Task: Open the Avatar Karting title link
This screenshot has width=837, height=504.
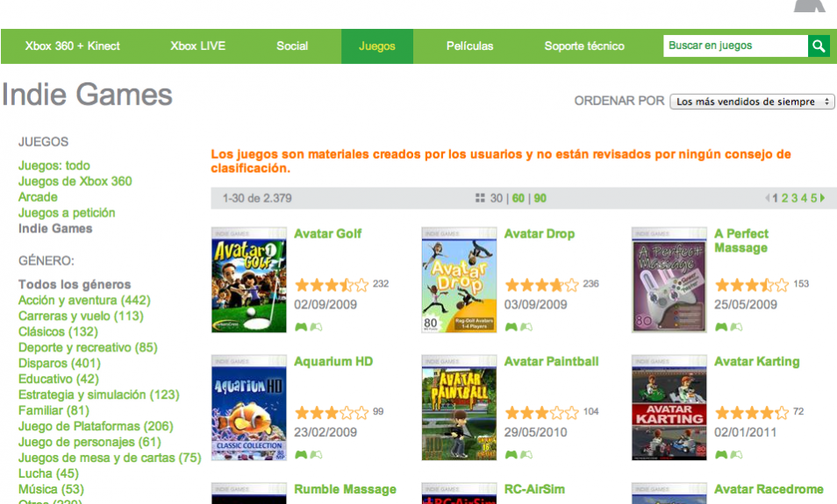Action: pos(757,361)
